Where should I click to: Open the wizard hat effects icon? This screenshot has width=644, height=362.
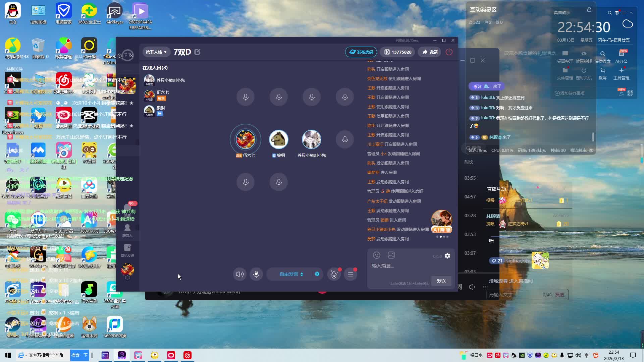334,275
